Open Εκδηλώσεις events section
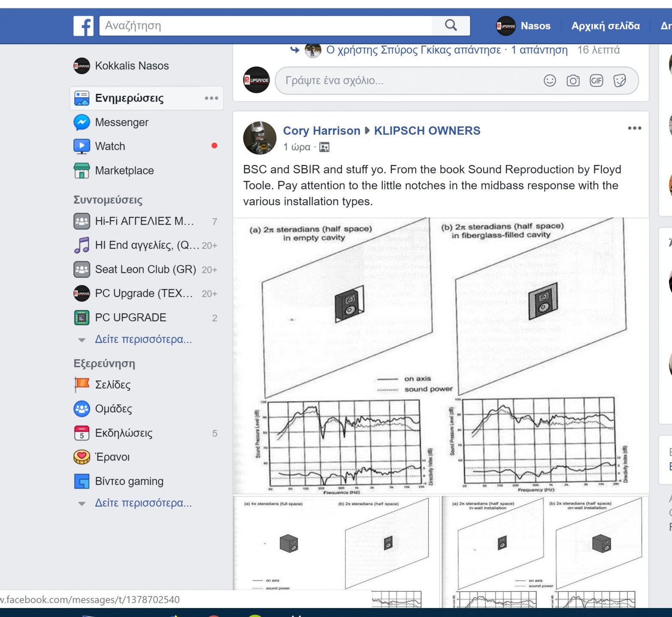The height and width of the screenshot is (617, 672). pos(123,433)
